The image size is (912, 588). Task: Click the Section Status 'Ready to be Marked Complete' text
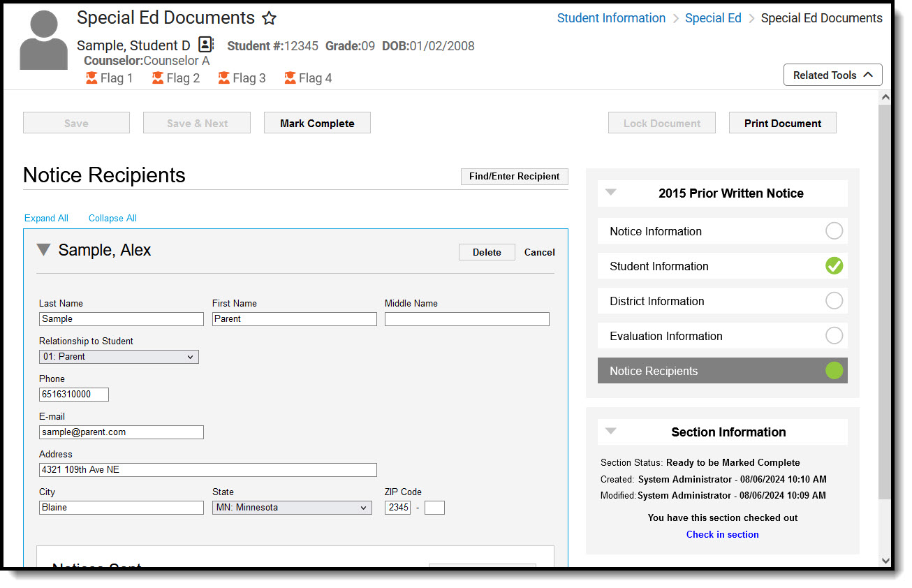pos(733,462)
